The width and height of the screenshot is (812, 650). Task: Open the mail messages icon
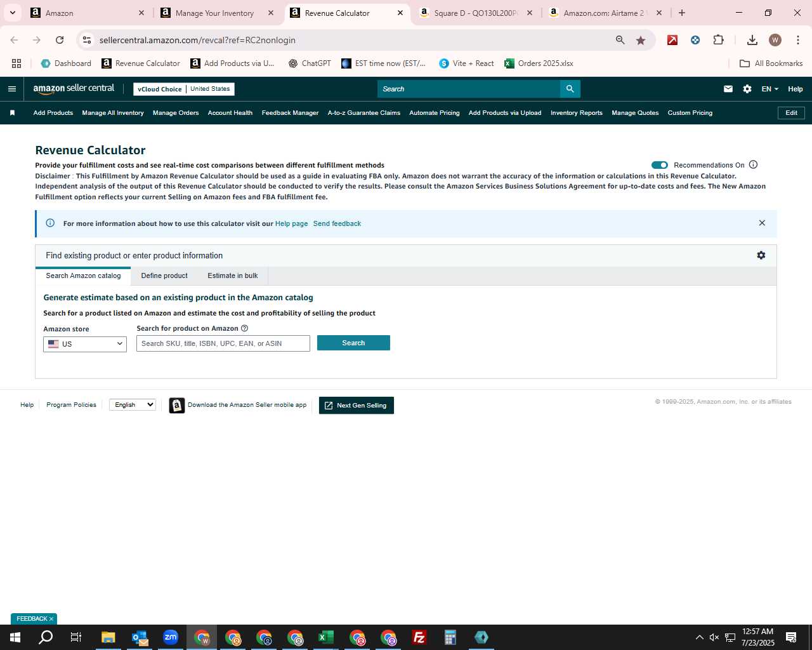tap(728, 89)
